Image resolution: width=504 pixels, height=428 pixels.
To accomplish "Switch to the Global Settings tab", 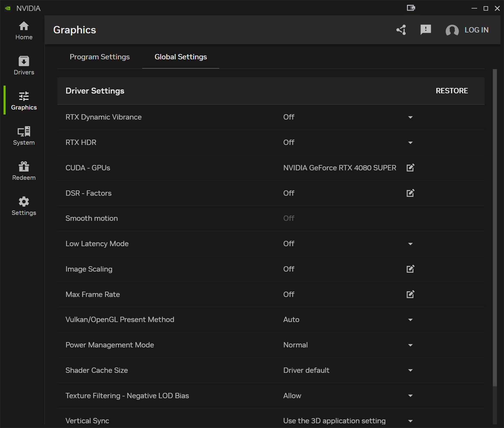I will tap(181, 57).
